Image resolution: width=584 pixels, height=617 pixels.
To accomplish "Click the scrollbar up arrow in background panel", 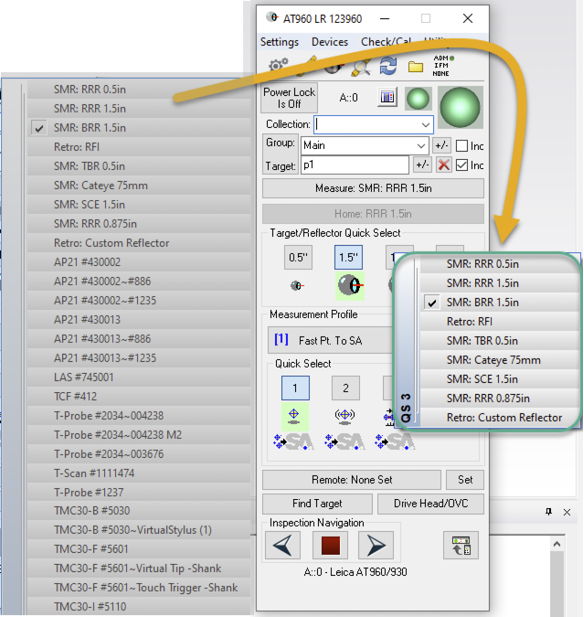I will [x=556, y=544].
